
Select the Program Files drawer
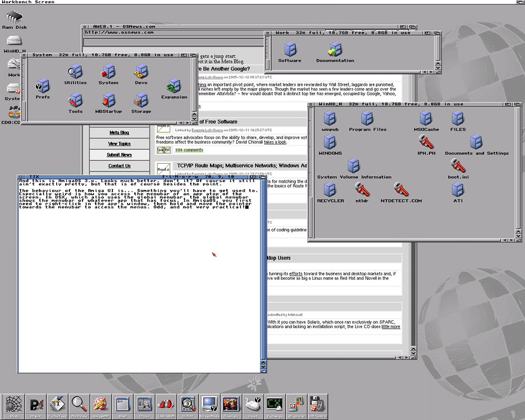coord(367,121)
